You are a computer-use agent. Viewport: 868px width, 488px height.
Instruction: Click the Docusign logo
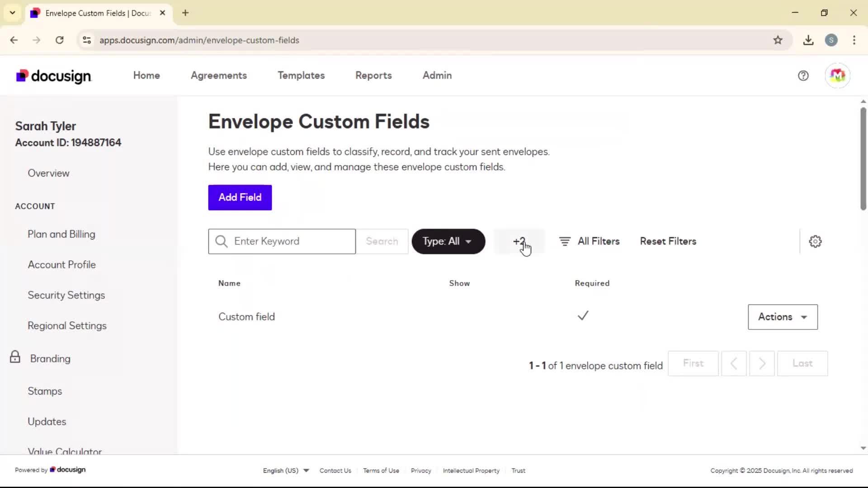53,76
